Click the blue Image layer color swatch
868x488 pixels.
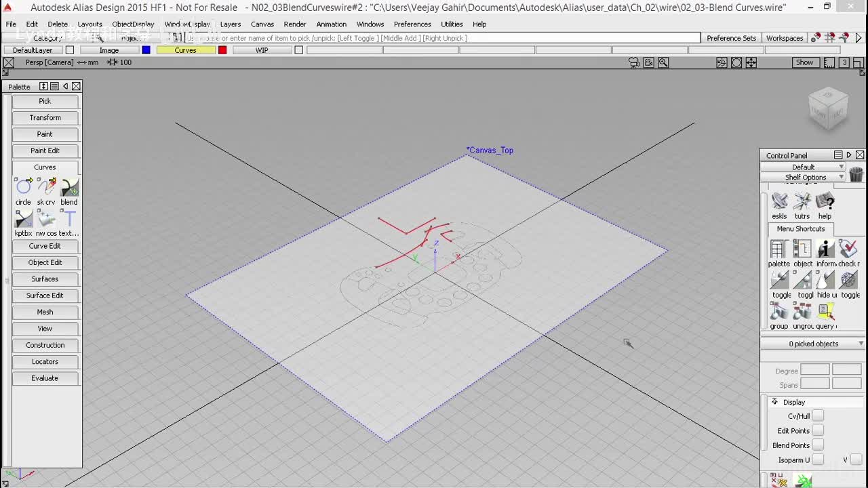[146, 50]
